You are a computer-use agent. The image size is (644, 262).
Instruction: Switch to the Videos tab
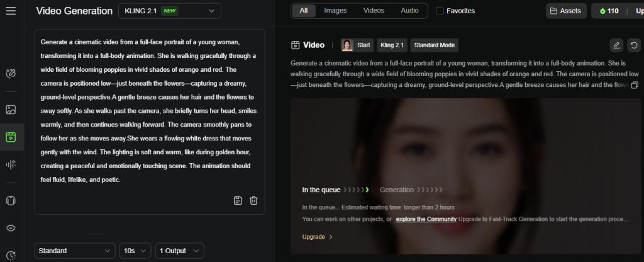tap(374, 11)
